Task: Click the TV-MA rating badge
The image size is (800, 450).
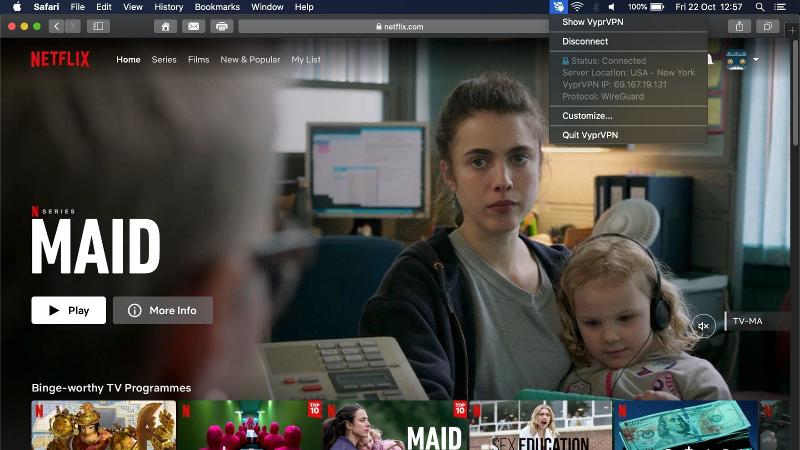Action: (747, 321)
